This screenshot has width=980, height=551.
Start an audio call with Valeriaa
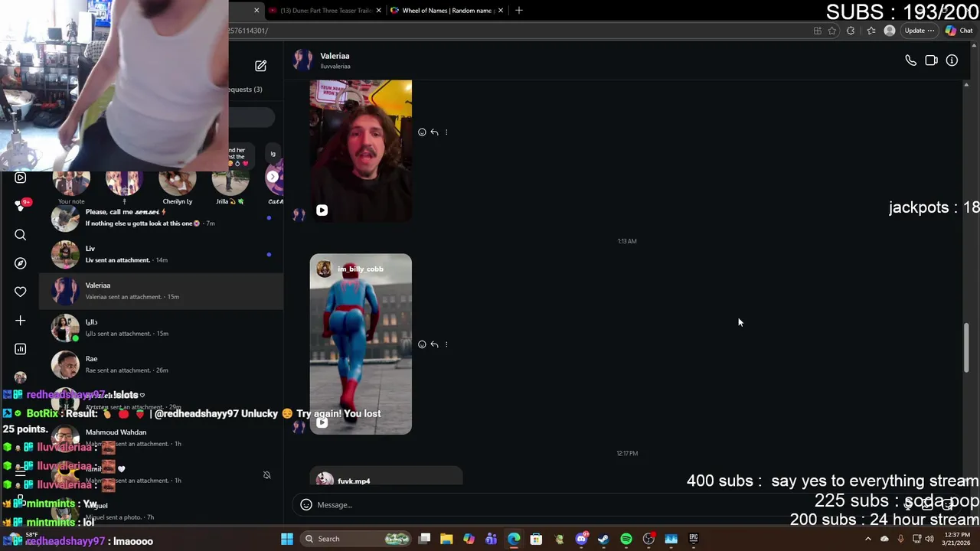point(910,60)
